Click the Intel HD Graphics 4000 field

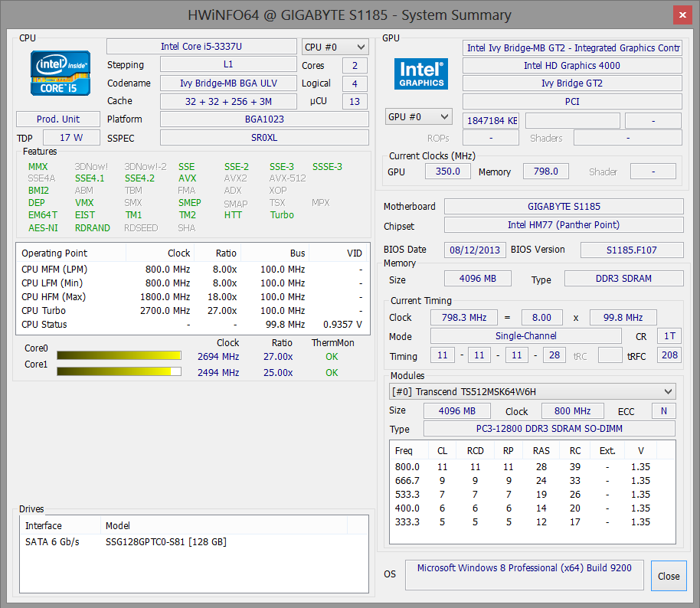click(x=572, y=66)
